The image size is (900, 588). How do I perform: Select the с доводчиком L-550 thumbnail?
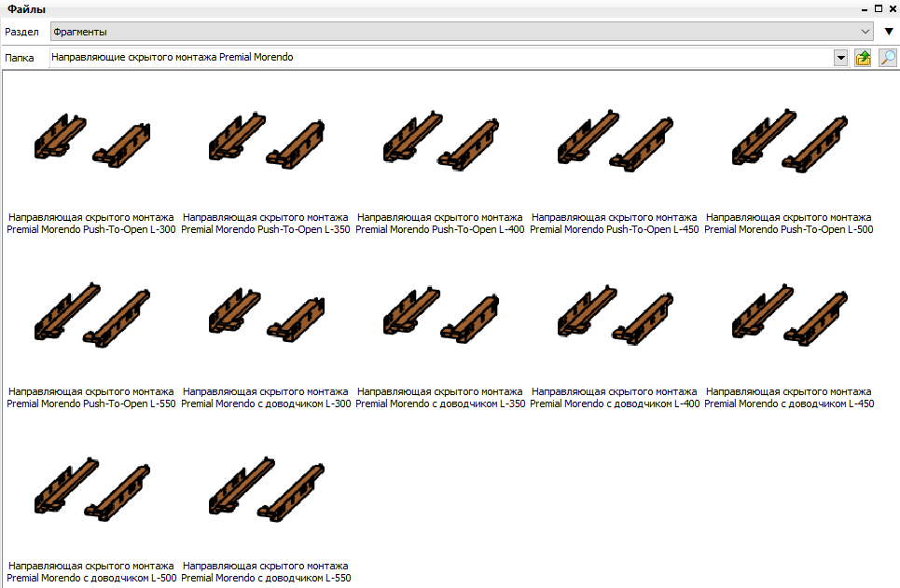(x=267, y=489)
